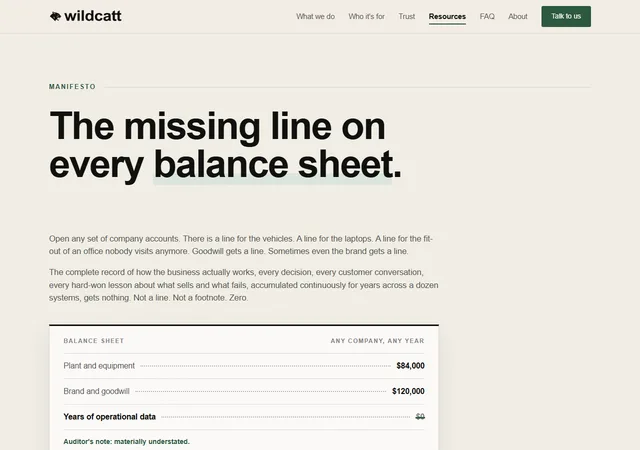Click the paragraph starting 'Open any set'
Screen dimensions: 640x450
pos(241,245)
